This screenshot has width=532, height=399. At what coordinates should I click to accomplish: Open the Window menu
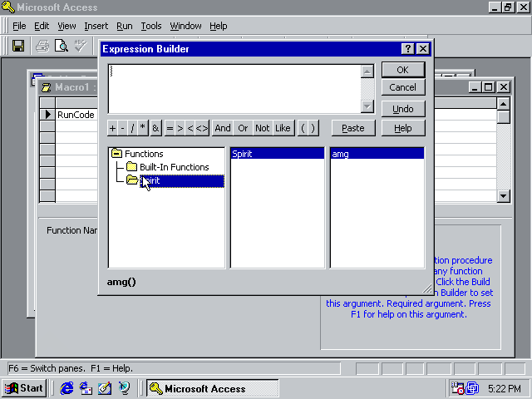(185, 26)
